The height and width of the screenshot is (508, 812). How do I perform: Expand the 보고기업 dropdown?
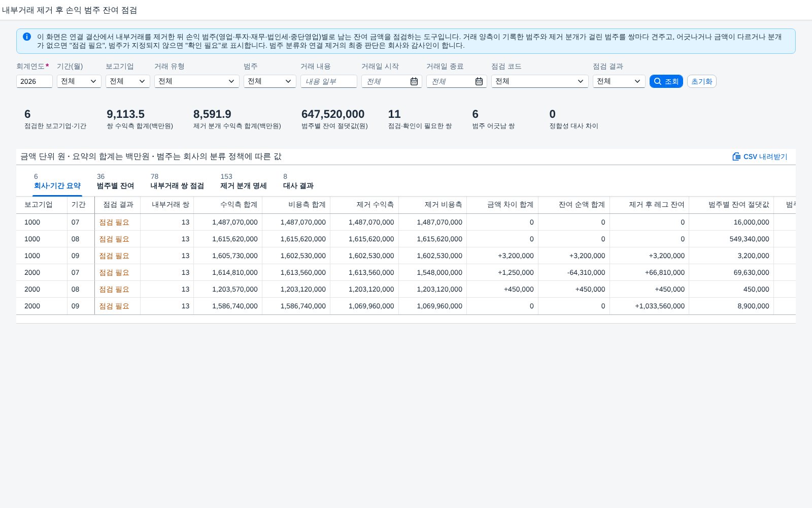(x=128, y=81)
